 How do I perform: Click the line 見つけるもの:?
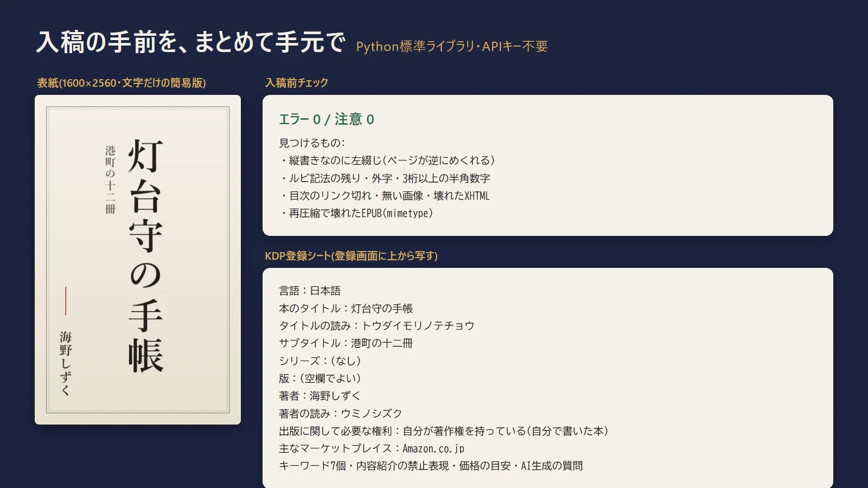pyautogui.click(x=312, y=143)
